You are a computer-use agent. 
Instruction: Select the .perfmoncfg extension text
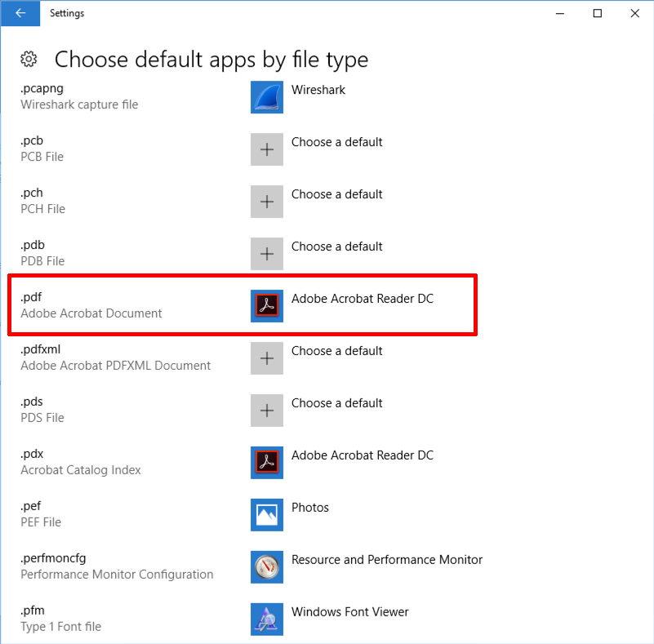click(53, 558)
